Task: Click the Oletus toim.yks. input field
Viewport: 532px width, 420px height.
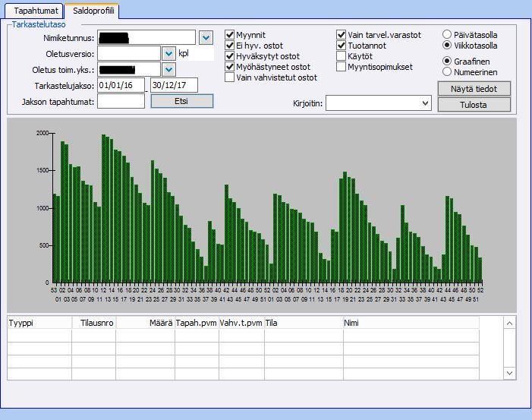Action: click(128, 69)
